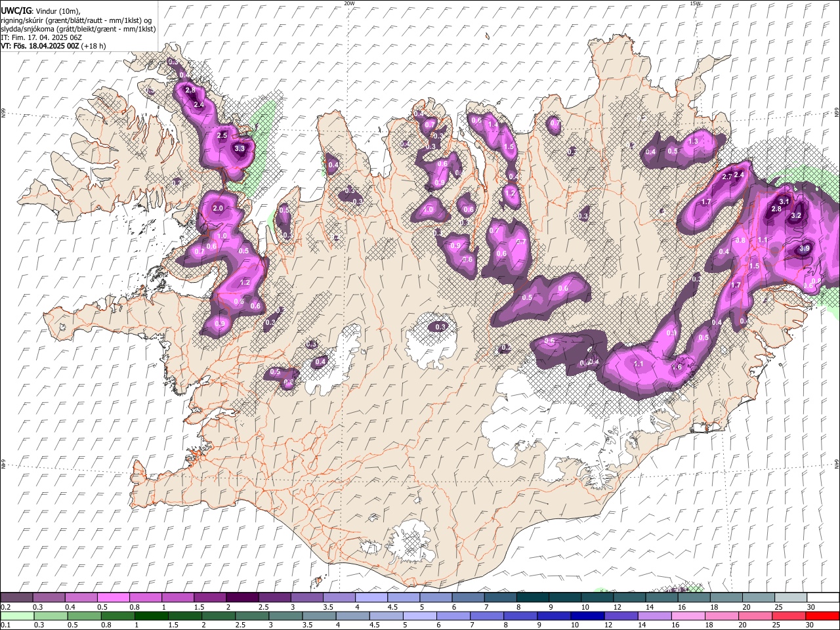Pick the rain-scale swatch between 10 and 12

tap(587, 616)
